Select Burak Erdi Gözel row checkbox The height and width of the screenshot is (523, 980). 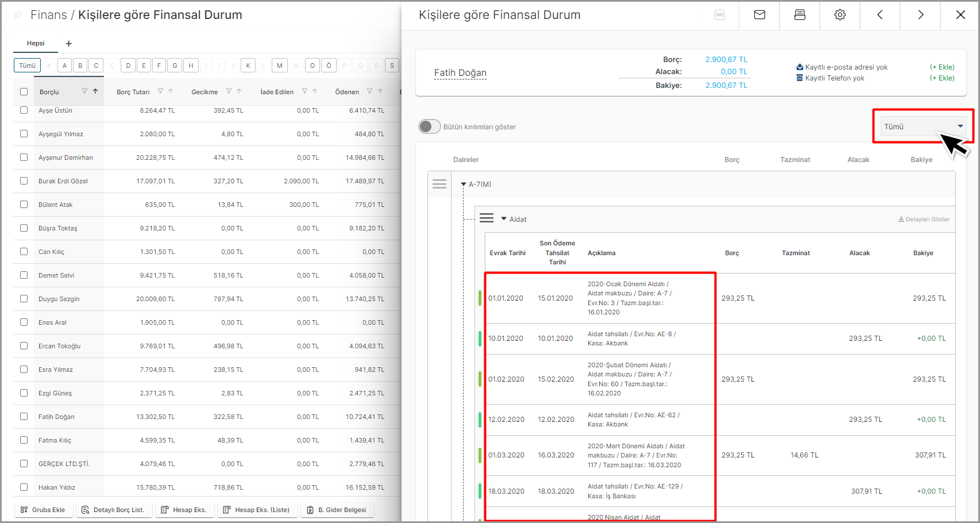click(x=24, y=180)
